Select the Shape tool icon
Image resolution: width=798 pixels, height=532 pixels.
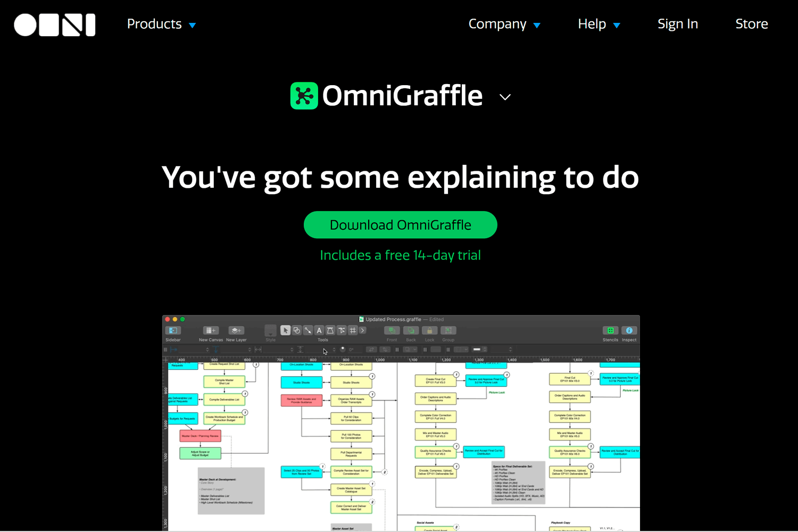(x=297, y=330)
